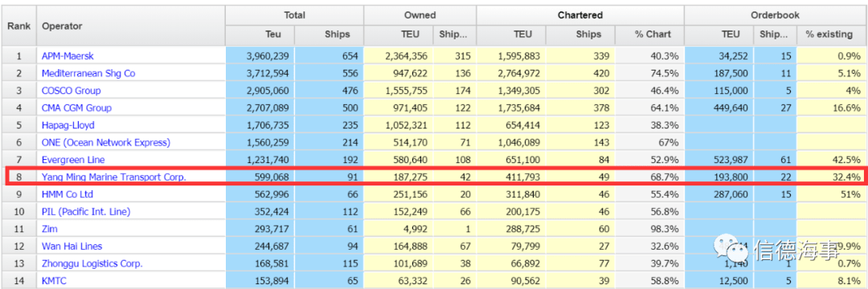The width and height of the screenshot is (868, 289).
Task: Open the Mediterranean Shg Co link
Action: click(x=88, y=73)
